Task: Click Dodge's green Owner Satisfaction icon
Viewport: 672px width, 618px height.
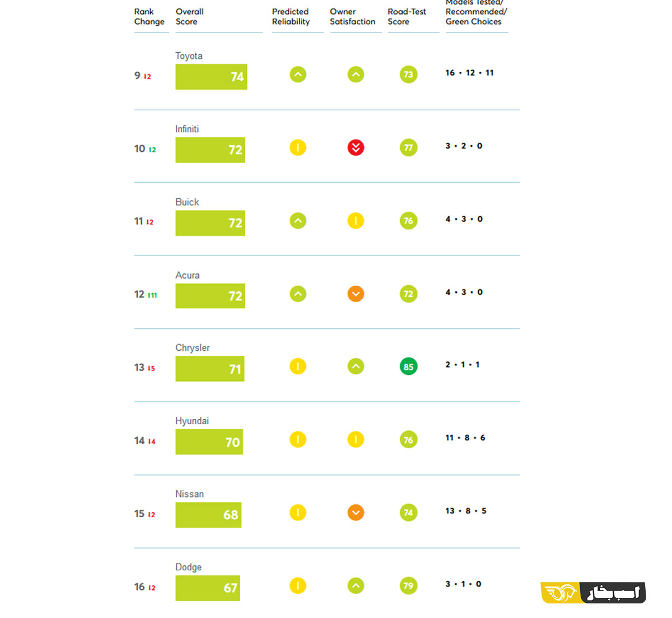Action: click(356, 586)
